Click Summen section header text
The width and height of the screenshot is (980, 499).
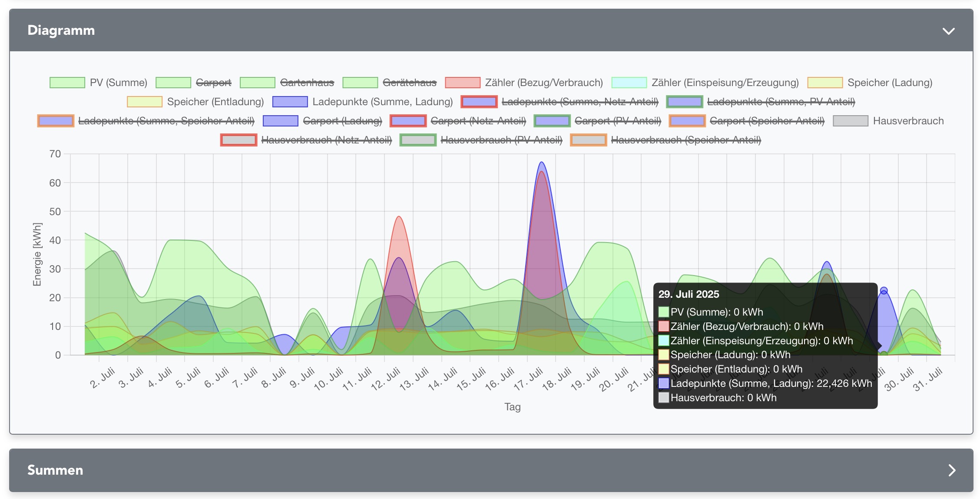point(55,470)
